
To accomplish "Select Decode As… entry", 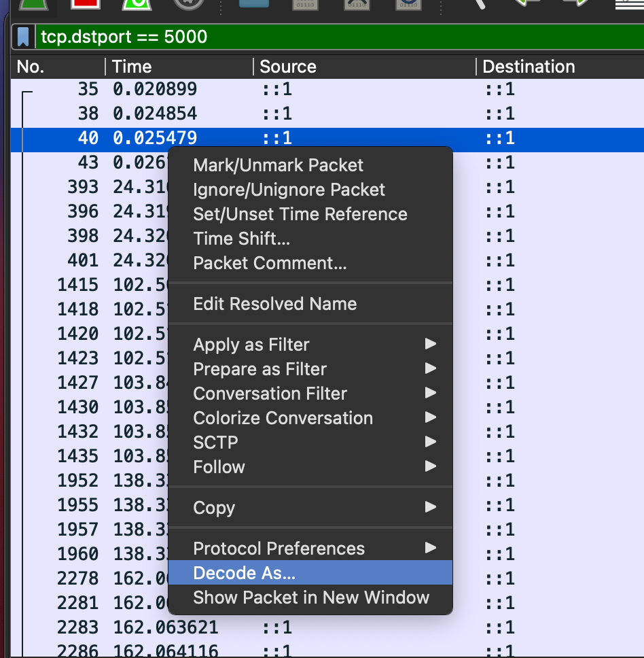I will pyautogui.click(x=310, y=573).
